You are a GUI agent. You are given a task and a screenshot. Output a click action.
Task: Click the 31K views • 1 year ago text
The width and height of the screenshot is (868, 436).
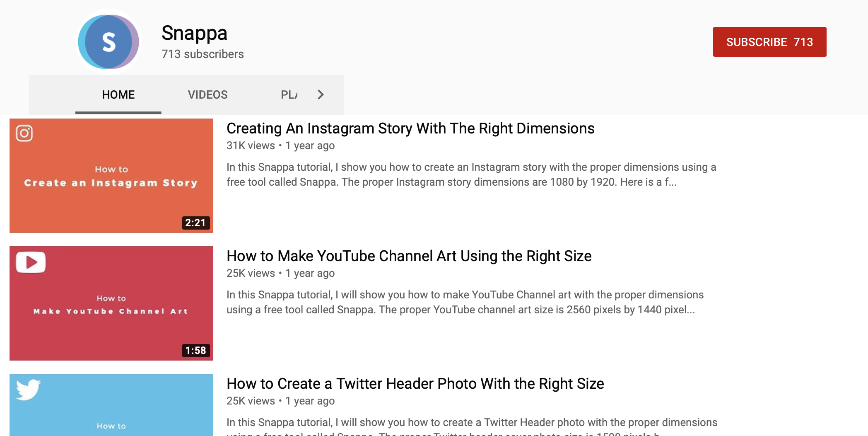[x=280, y=145]
